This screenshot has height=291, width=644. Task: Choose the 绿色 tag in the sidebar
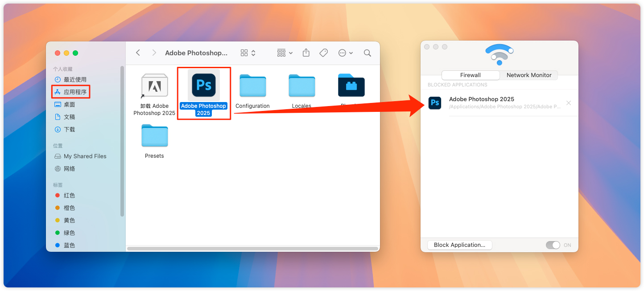65,233
